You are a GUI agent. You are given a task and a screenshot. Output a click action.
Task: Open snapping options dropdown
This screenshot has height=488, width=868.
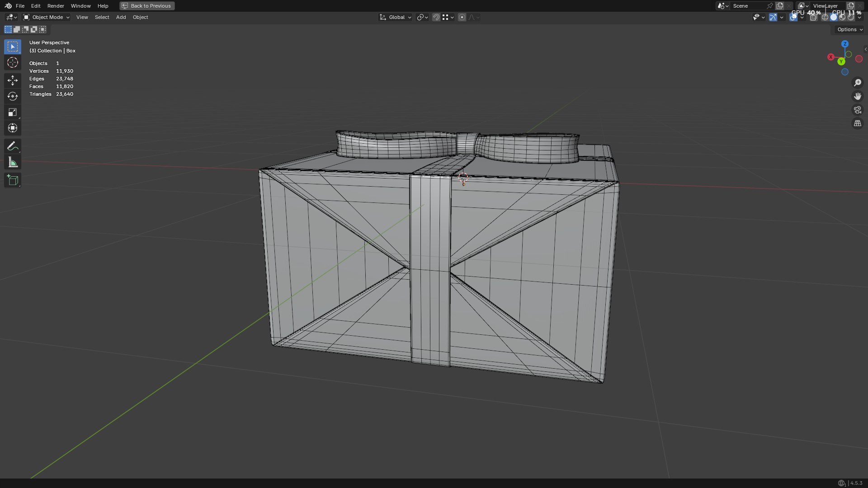(448, 17)
